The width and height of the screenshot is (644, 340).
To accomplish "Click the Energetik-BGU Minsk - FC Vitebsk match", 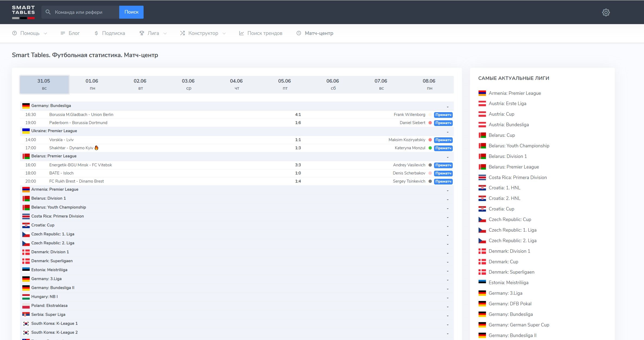I will click(x=80, y=165).
